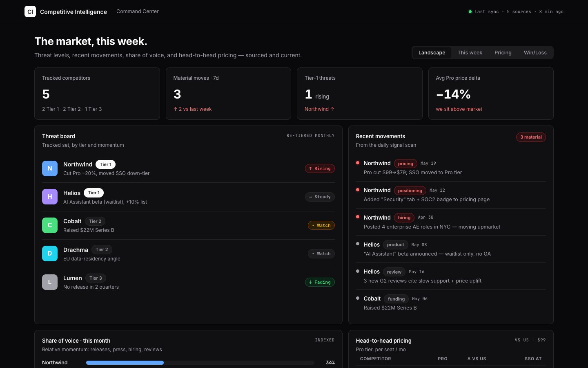
Task: Click the Fading badge for Lumen
Action: [320, 282]
